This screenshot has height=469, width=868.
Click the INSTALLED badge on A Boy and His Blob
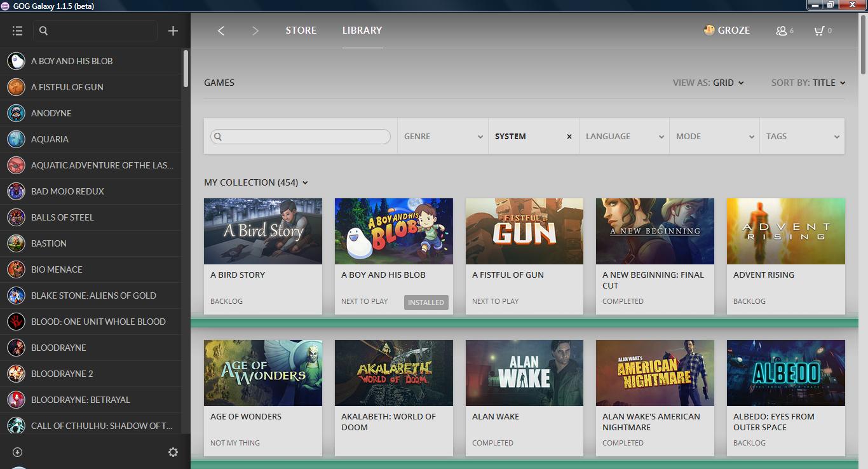click(x=426, y=302)
